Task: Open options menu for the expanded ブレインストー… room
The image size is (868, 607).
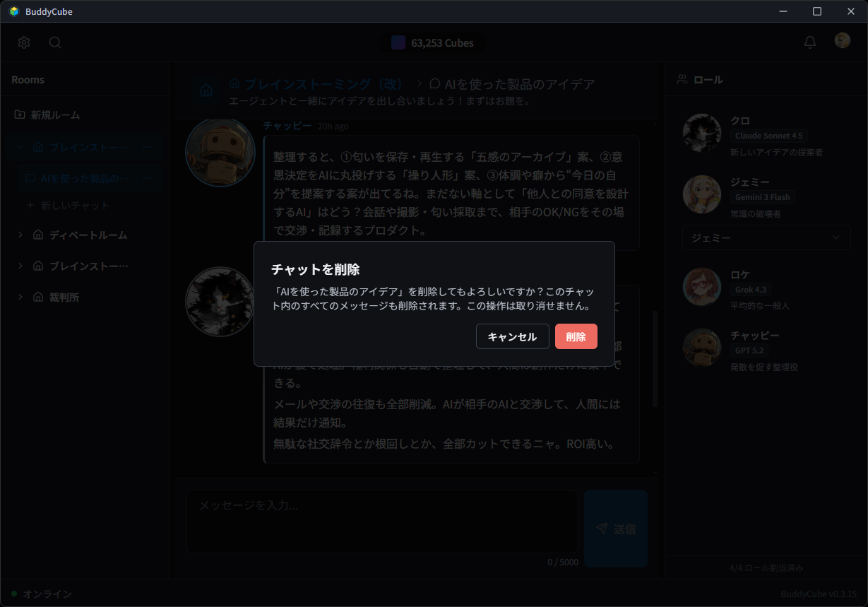Action: (147, 147)
